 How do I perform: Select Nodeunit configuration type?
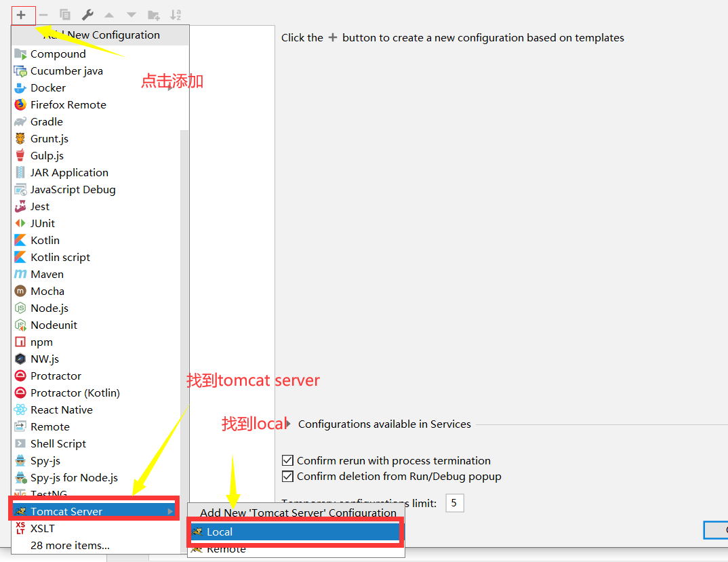click(x=96, y=325)
